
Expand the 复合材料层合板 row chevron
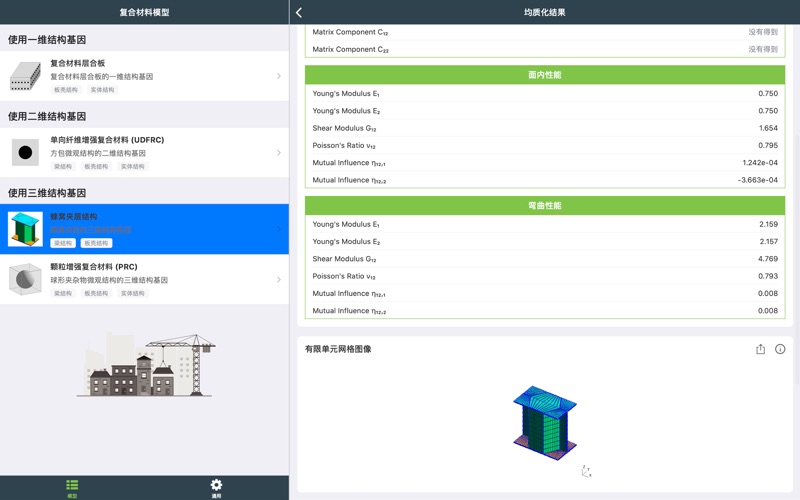(278, 76)
